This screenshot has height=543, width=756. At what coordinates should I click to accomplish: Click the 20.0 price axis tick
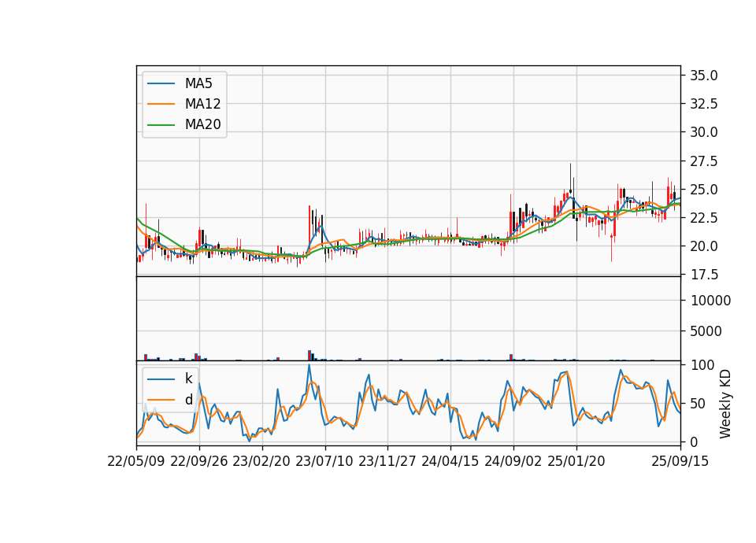(704, 246)
